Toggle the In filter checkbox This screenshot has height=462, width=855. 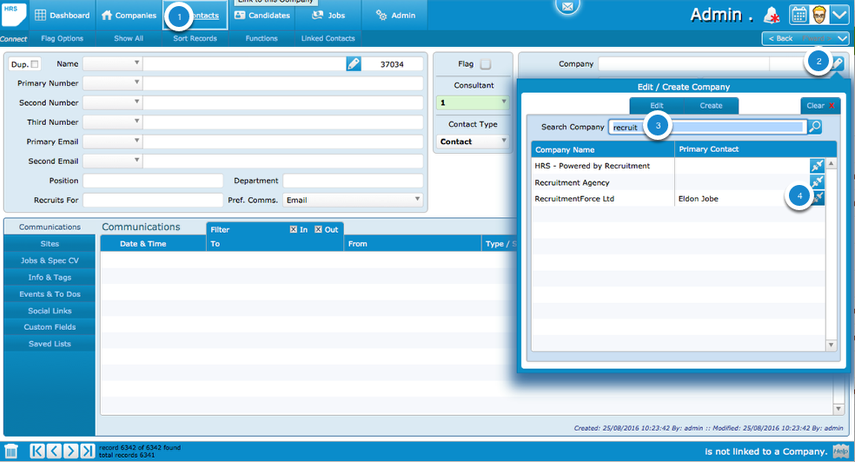point(293,230)
